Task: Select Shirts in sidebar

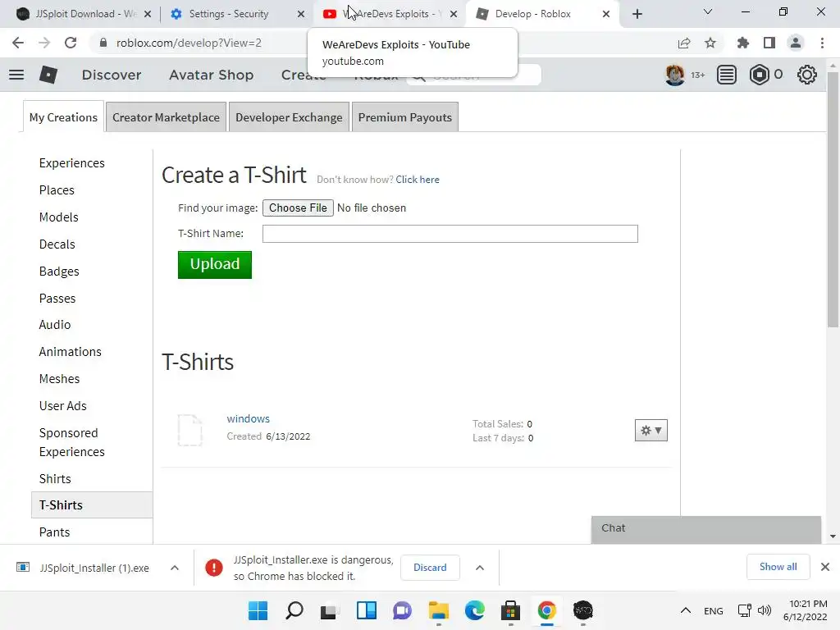Action: [55, 478]
